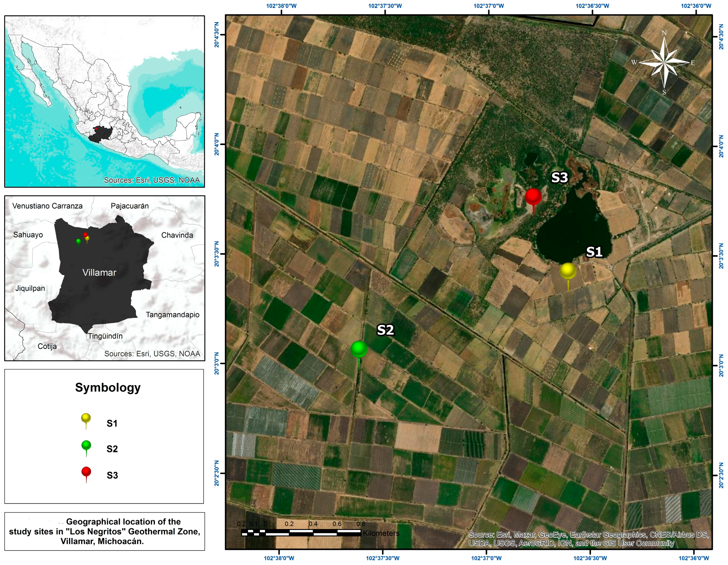
Task: Click the S2 label on satellite map
Action: [385, 330]
